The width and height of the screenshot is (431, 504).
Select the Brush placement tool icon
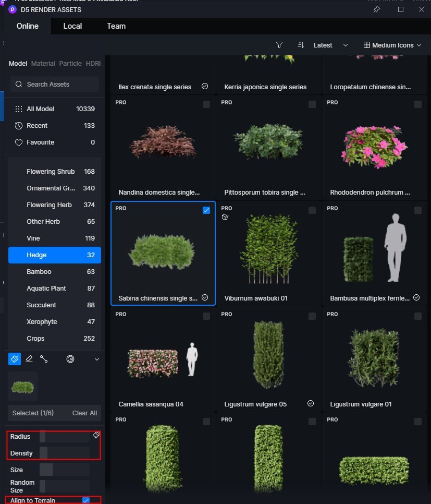coord(15,359)
